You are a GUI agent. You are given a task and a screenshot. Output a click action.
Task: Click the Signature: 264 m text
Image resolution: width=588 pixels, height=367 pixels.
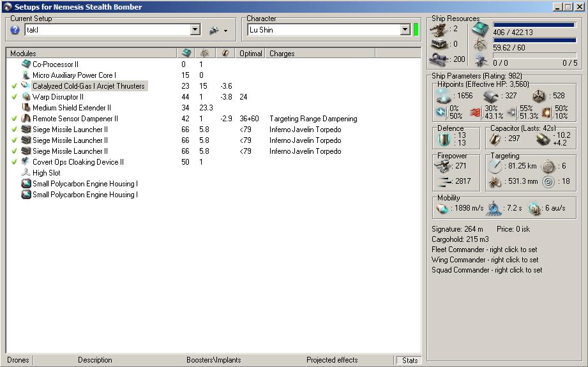point(457,229)
